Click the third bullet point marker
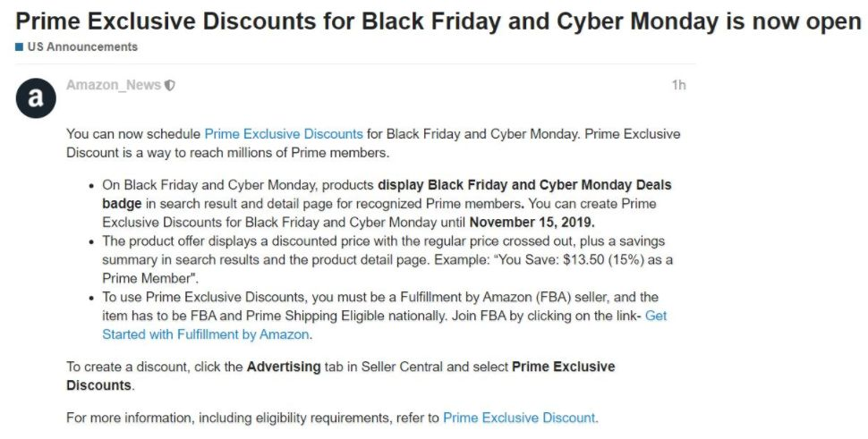868x439 pixels. coord(92,297)
